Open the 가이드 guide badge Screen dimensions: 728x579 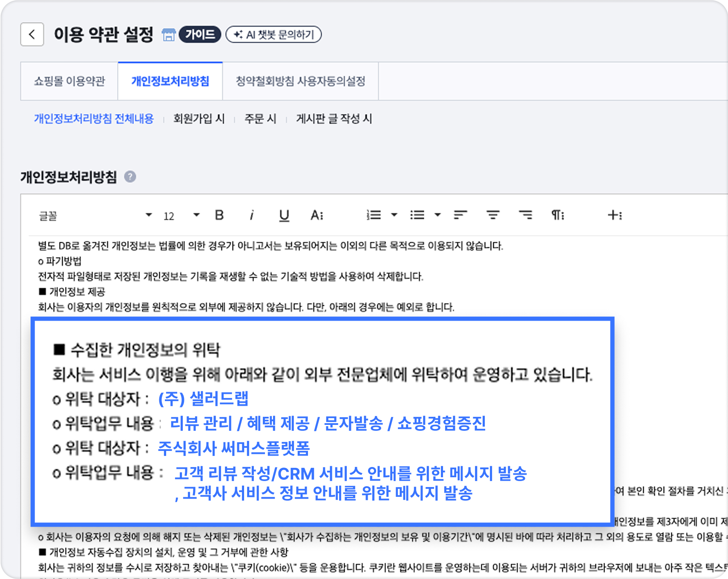point(200,34)
